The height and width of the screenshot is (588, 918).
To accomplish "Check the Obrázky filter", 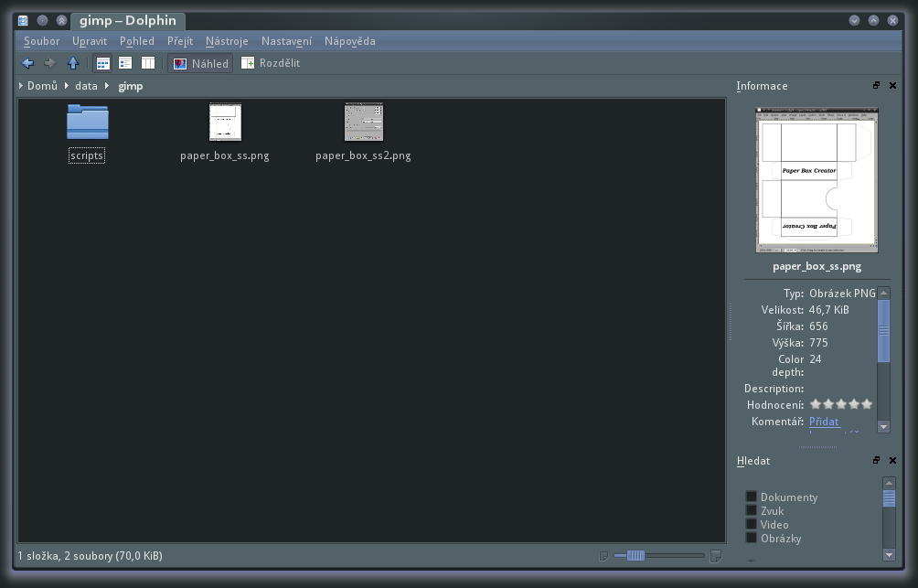I will coord(752,538).
